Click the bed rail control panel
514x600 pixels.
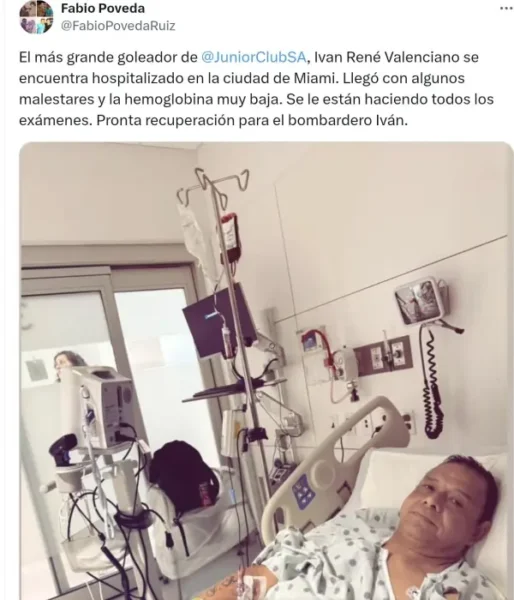coord(304,492)
